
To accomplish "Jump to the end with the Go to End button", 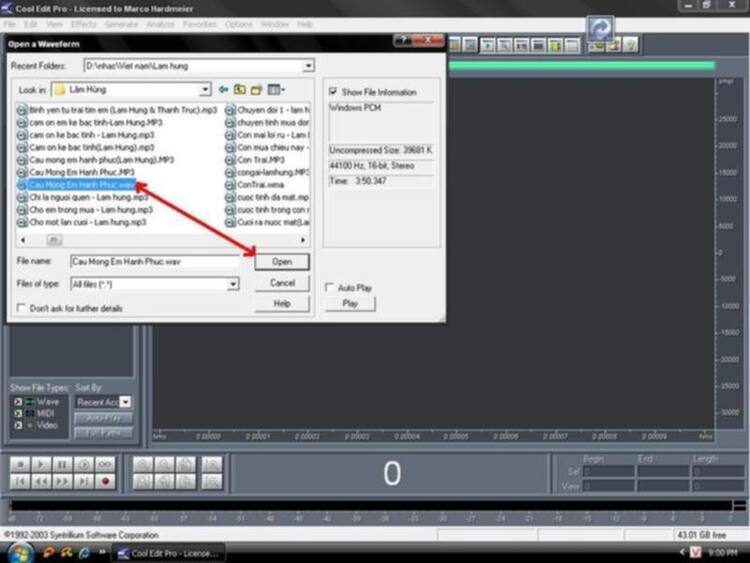I will point(84,481).
